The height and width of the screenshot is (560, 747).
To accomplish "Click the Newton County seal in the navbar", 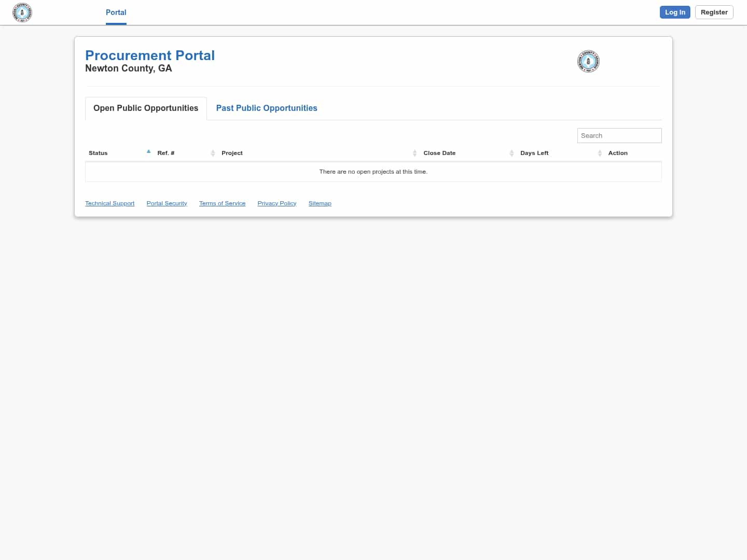I will point(22,12).
